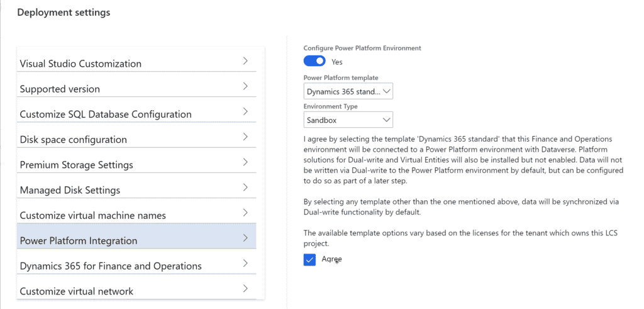Click the Environment Type dropdown arrow

(x=386, y=120)
